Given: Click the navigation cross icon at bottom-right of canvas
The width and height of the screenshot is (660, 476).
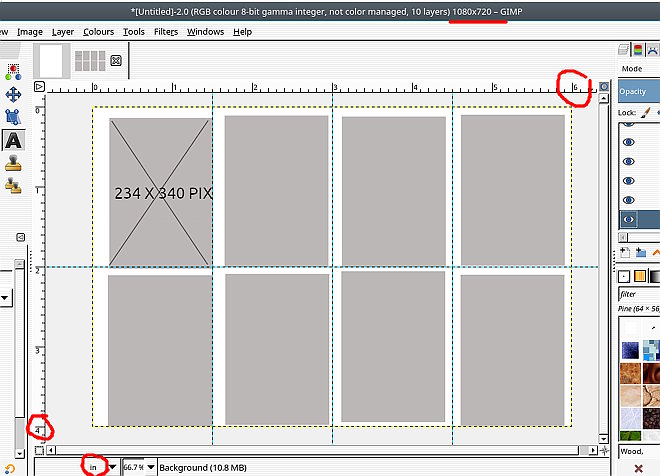Looking at the screenshot, I should (x=604, y=450).
